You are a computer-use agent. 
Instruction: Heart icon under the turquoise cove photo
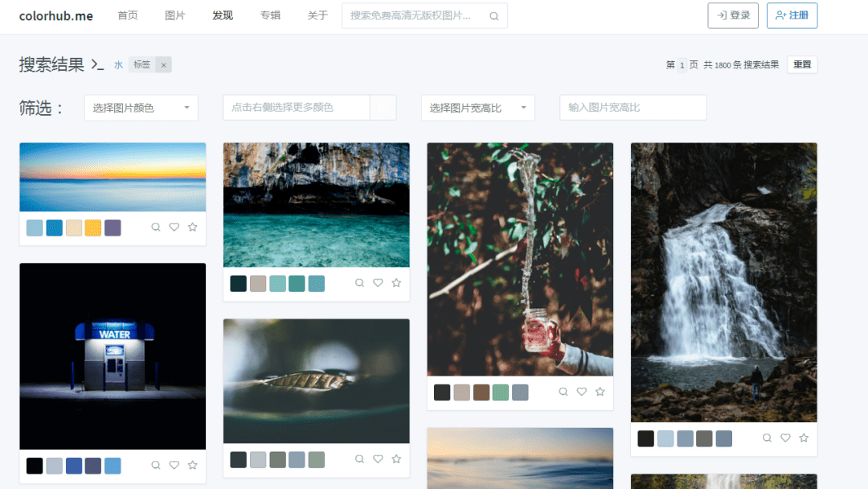(378, 283)
